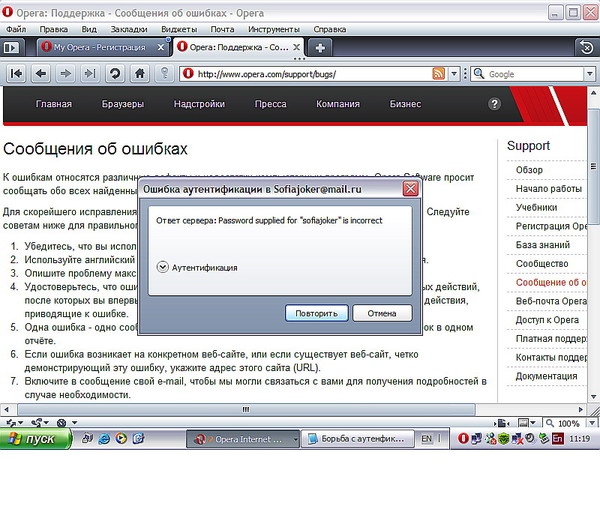Screen dimensions: 600x530
Task: Click Надстройки in site navigation
Action: (199, 104)
